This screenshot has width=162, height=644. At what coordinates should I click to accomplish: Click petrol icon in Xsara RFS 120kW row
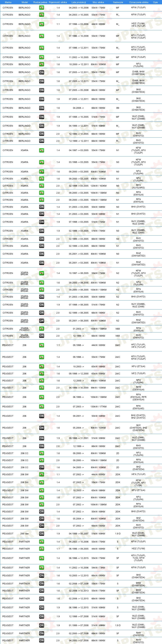(41, 186)
